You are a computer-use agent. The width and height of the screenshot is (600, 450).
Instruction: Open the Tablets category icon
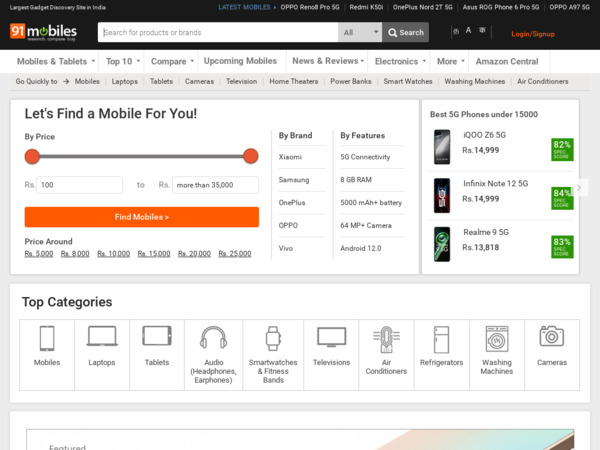point(157,336)
